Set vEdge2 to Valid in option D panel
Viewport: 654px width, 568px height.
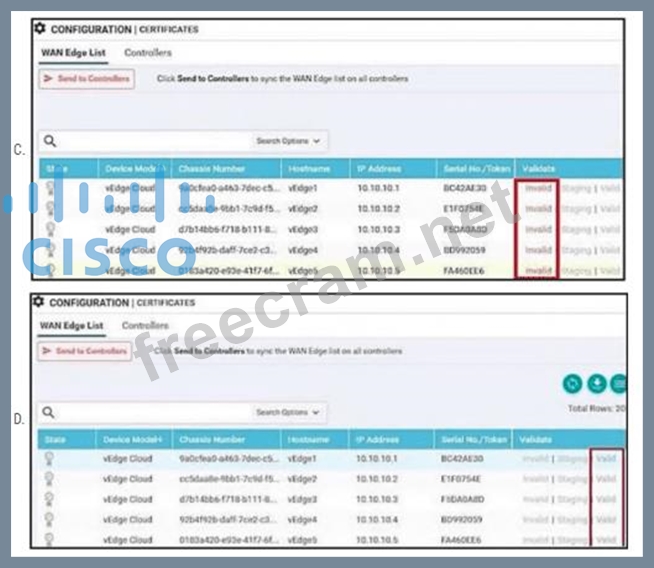pos(606,479)
